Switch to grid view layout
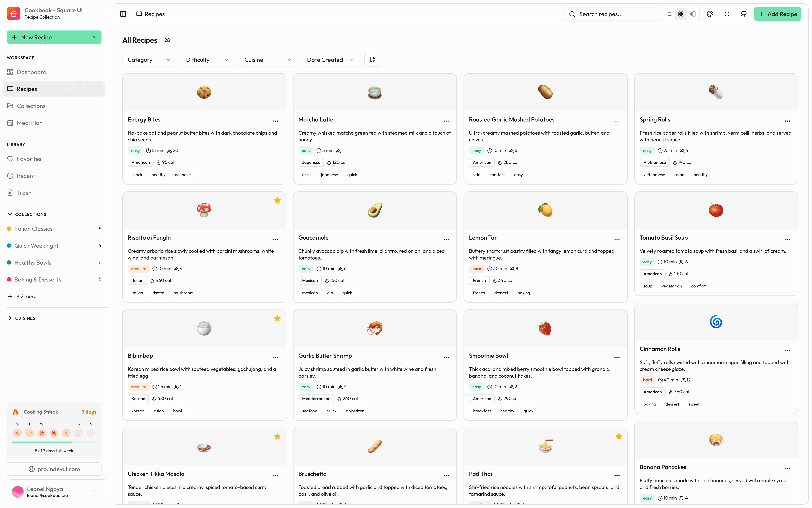The width and height of the screenshot is (812, 508). tap(681, 14)
